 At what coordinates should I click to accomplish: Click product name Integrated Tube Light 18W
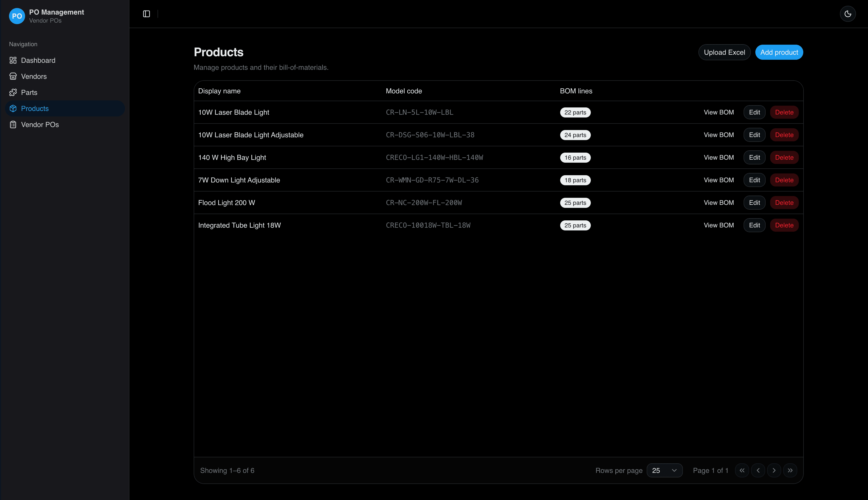(x=239, y=225)
